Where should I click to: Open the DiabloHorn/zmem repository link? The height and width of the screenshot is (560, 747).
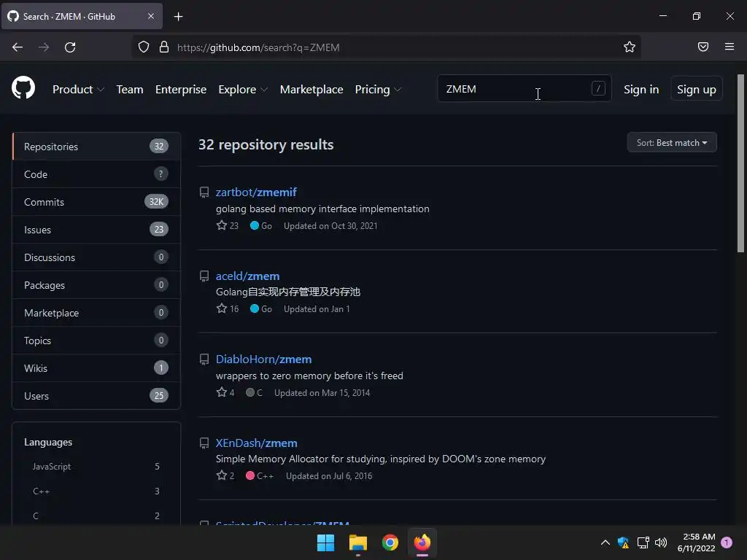263,359
